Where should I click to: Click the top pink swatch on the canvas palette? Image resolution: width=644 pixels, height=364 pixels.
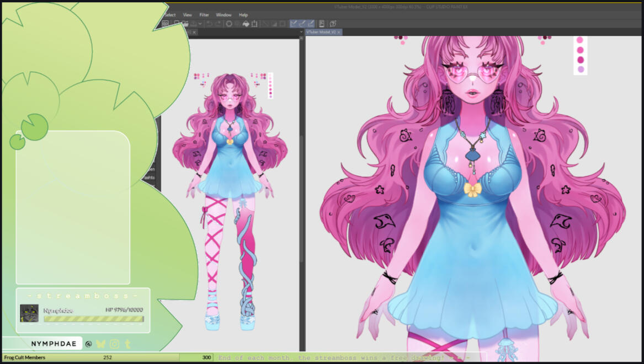click(580, 40)
